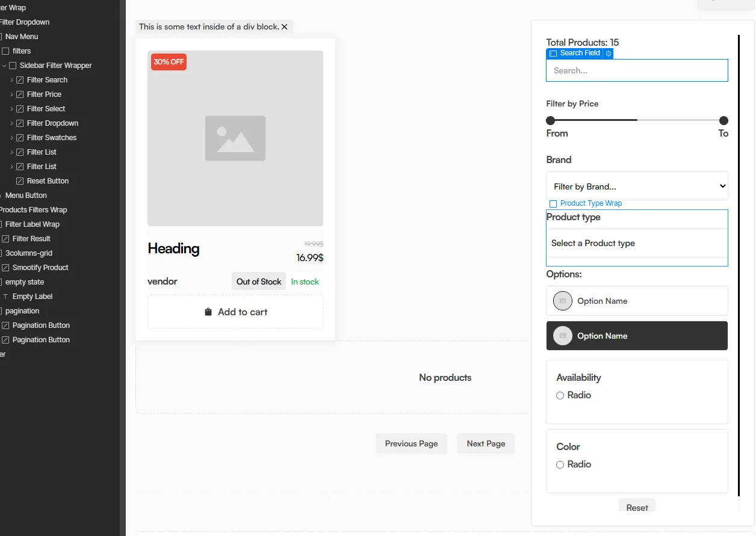Collapse the Sidebar Filter Wrapper tree node

pyautogui.click(x=4, y=66)
